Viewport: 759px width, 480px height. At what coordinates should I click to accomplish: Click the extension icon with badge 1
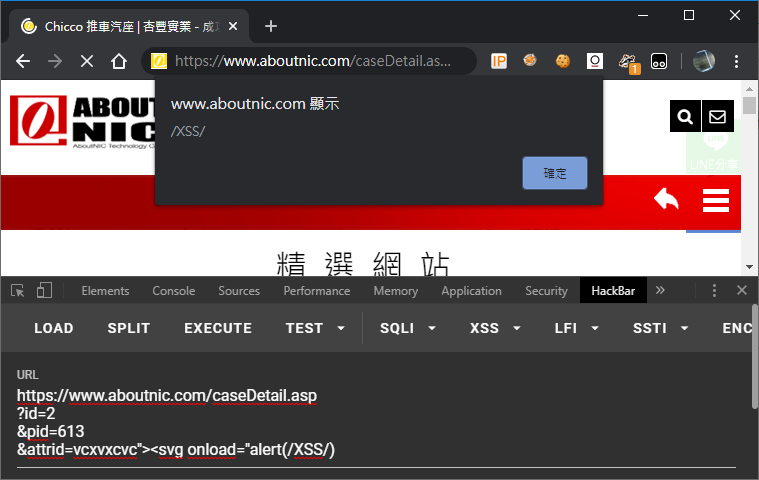tap(628, 63)
